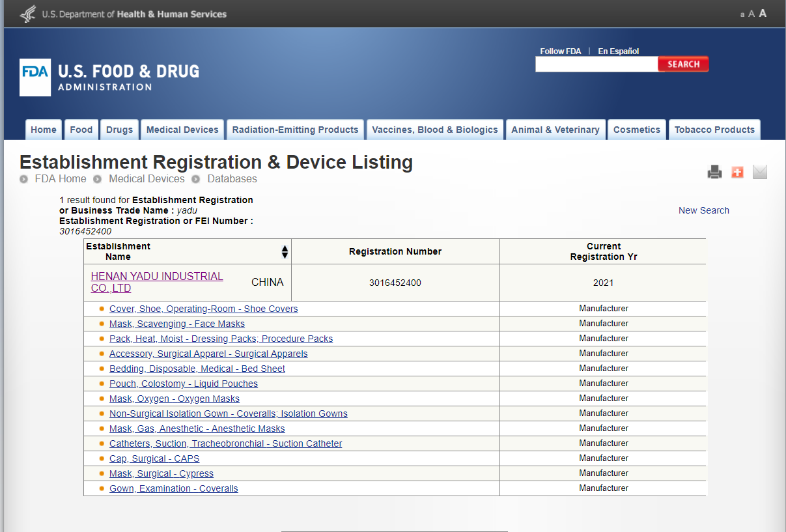
Task: Open the Animal & Veterinary tab
Action: tap(555, 130)
